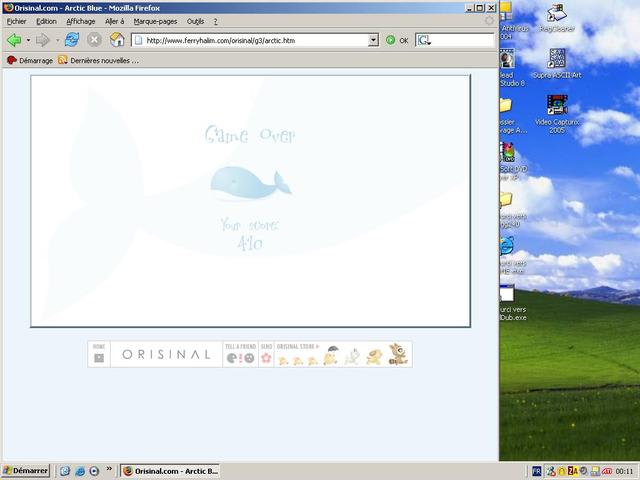Select the Studio 8 desktop shortcut icon
The height and width of the screenshot is (480, 640).
509,67
